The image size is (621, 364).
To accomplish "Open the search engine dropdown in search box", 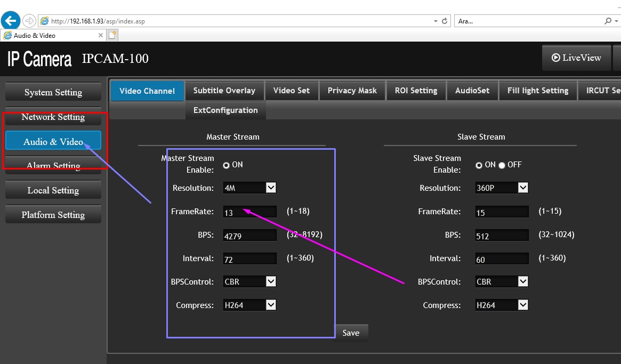I will [616, 20].
